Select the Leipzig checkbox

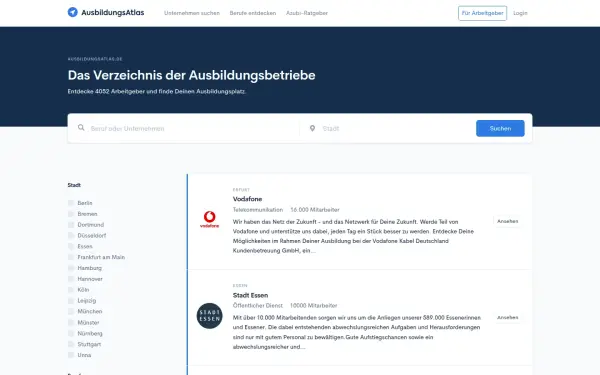click(71, 300)
